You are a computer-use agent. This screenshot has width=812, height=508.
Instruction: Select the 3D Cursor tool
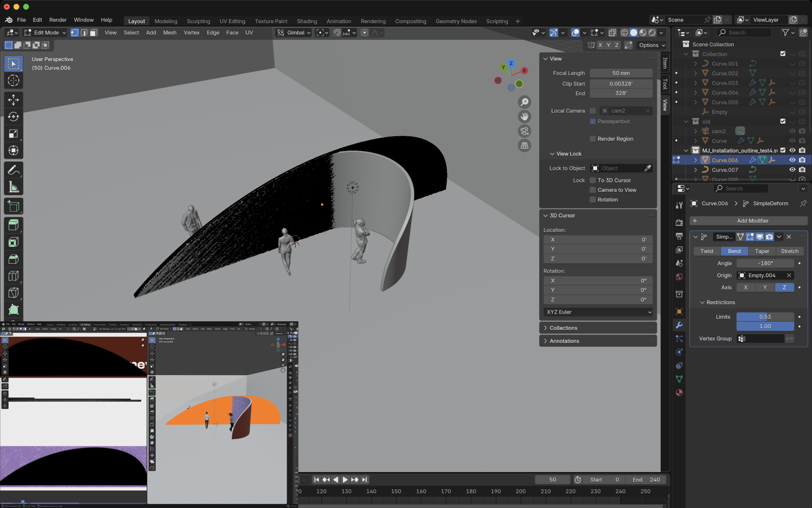click(x=14, y=80)
